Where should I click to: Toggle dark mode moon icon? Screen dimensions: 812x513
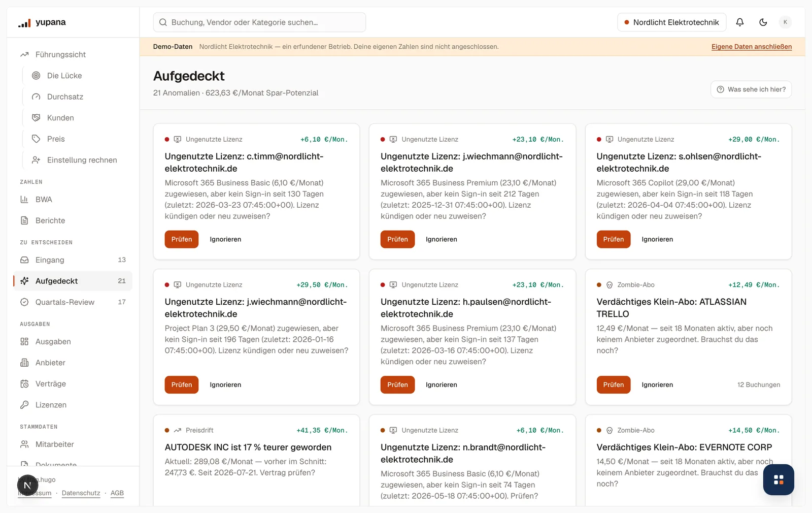[763, 22]
